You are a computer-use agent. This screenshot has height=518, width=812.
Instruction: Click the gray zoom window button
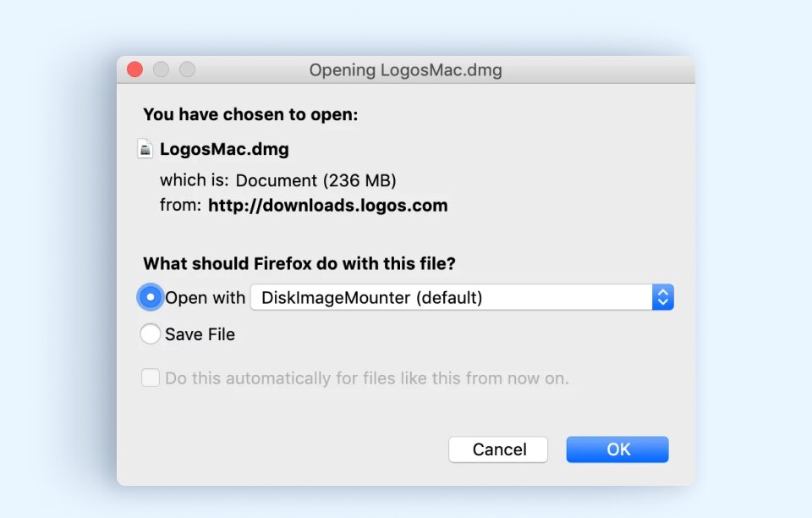pyautogui.click(x=188, y=69)
